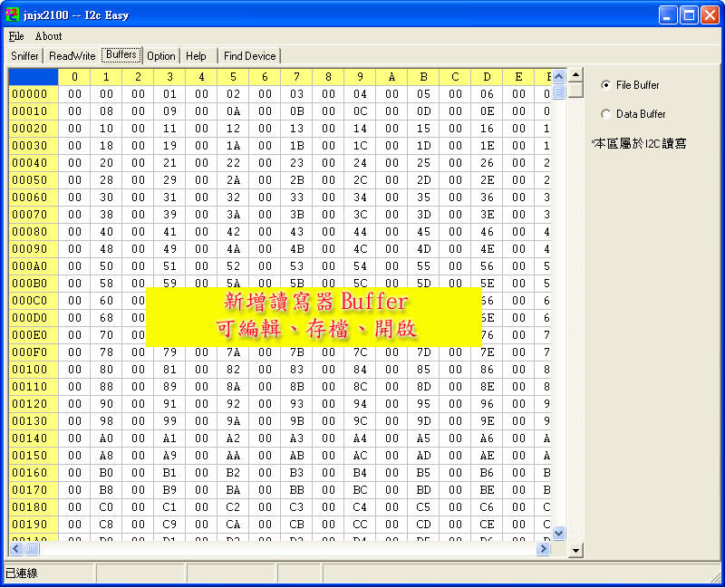
Task: Select row header 00080
Action: (34, 232)
